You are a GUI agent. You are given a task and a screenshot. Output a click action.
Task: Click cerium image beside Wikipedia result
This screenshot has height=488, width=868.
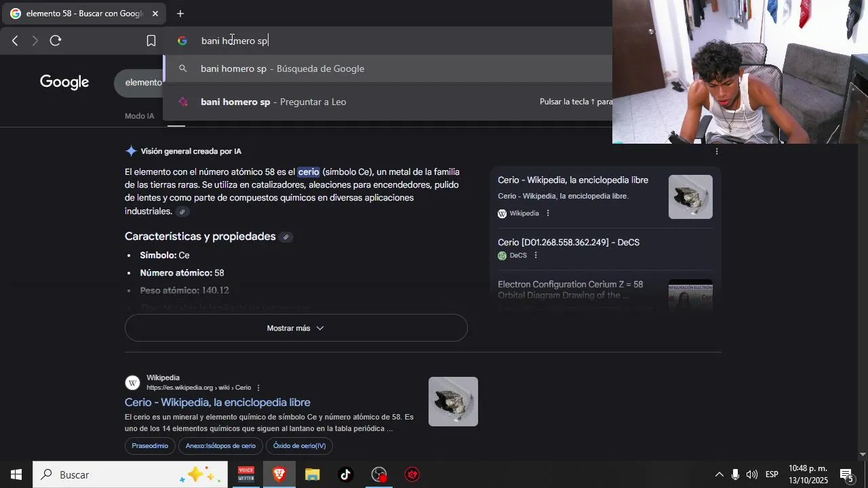[453, 401]
